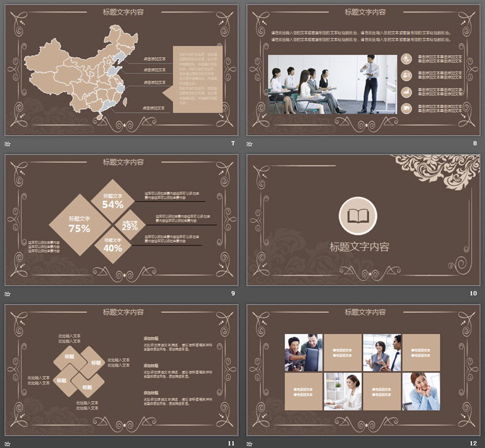Image resolution: width=485 pixels, height=448 pixels.
Task: Select the slide 10 section title text
Action: 359,247
